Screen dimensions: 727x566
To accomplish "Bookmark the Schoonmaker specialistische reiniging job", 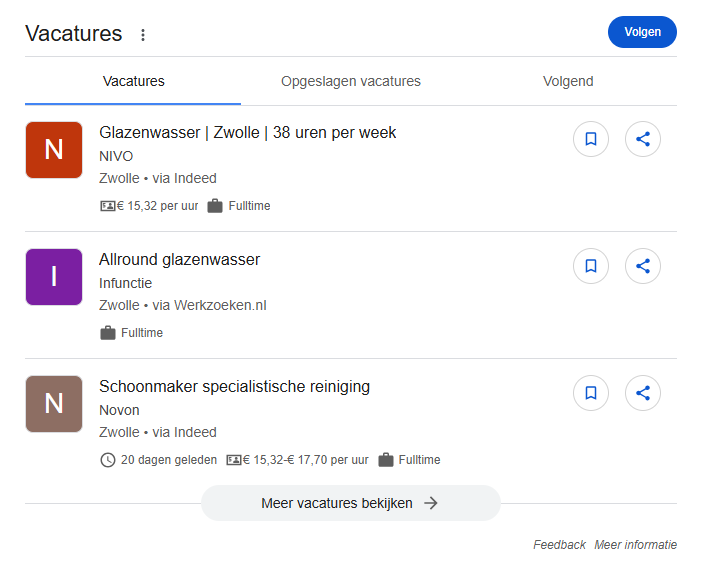I will click(x=591, y=393).
